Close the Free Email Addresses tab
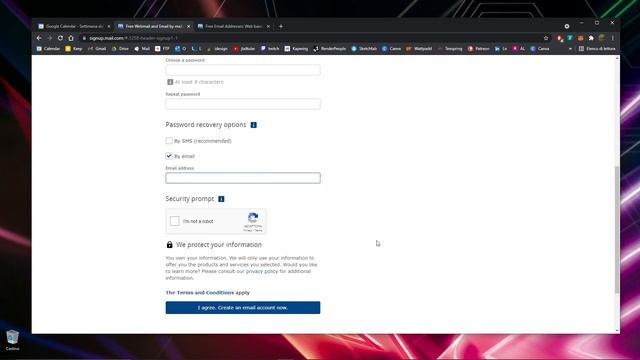640x360 pixels. coord(268,26)
